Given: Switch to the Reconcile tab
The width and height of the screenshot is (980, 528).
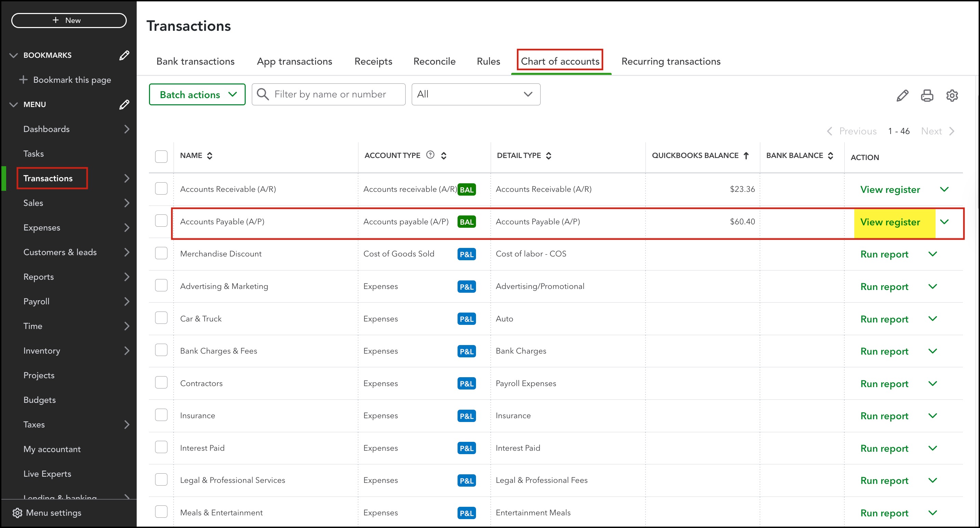Looking at the screenshot, I should click(434, 61).
